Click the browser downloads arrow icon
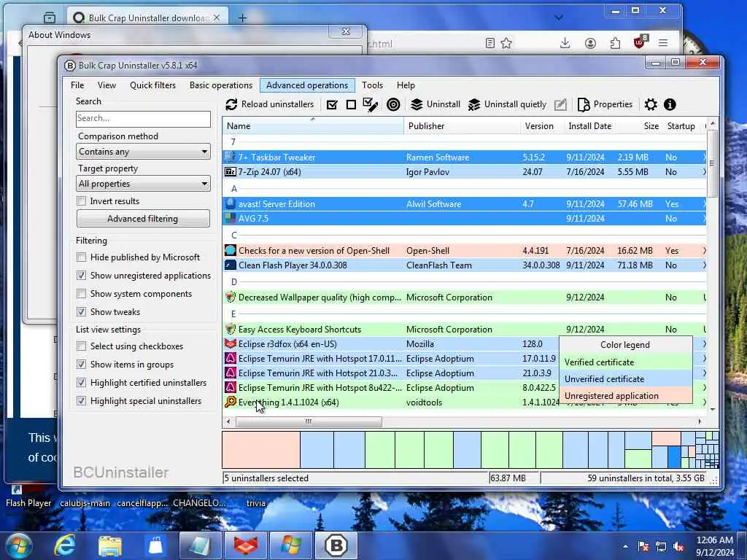Image resolution: width=747 pixels, height=560 pixels. 565,43
